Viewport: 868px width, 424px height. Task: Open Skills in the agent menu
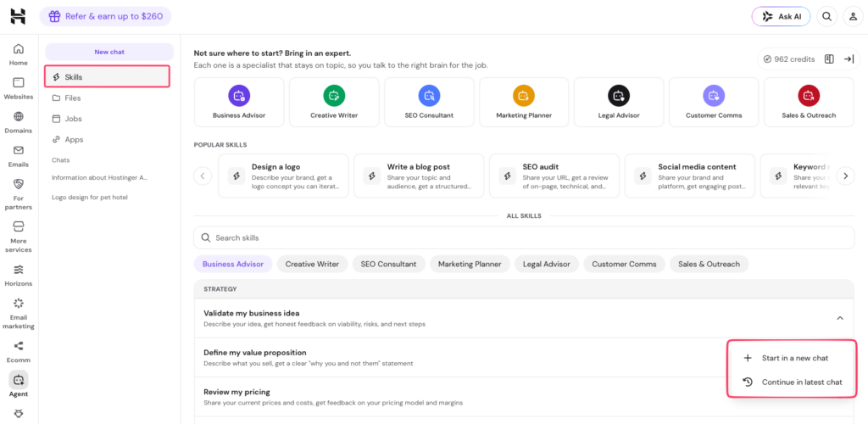(x=107, y=77)
